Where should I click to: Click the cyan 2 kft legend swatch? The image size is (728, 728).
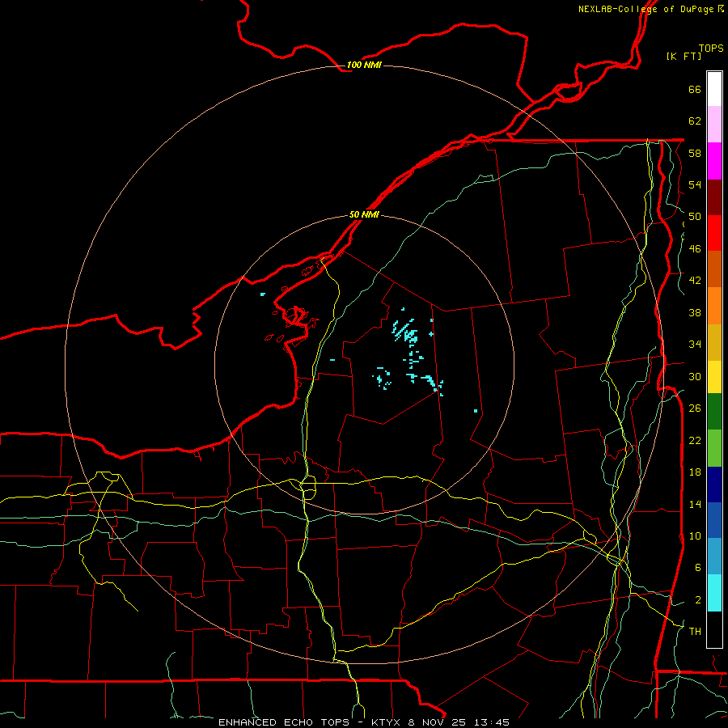click(714, 593)
